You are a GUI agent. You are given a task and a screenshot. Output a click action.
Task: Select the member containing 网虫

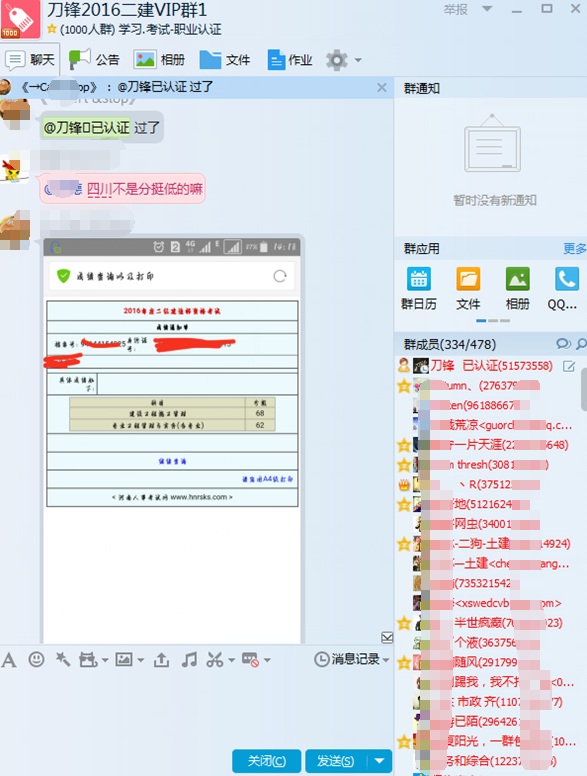point(488,524)
